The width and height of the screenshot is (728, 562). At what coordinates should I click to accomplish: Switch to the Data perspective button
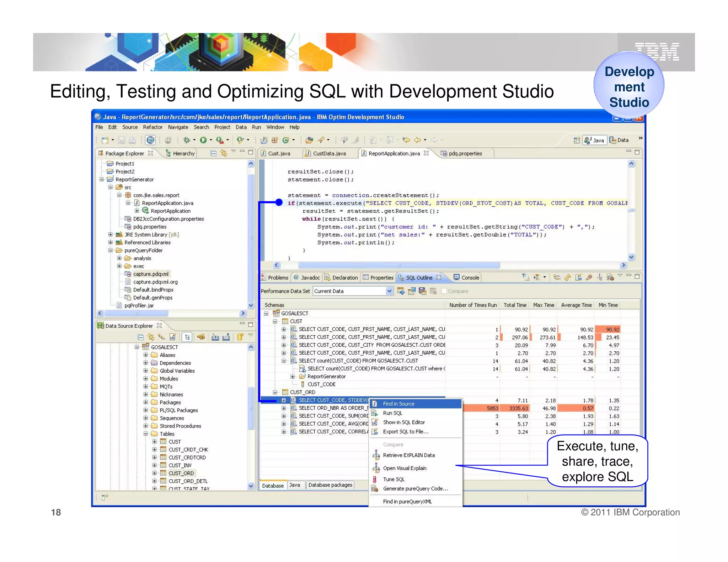pyautogui.click(x=619, y=140)
